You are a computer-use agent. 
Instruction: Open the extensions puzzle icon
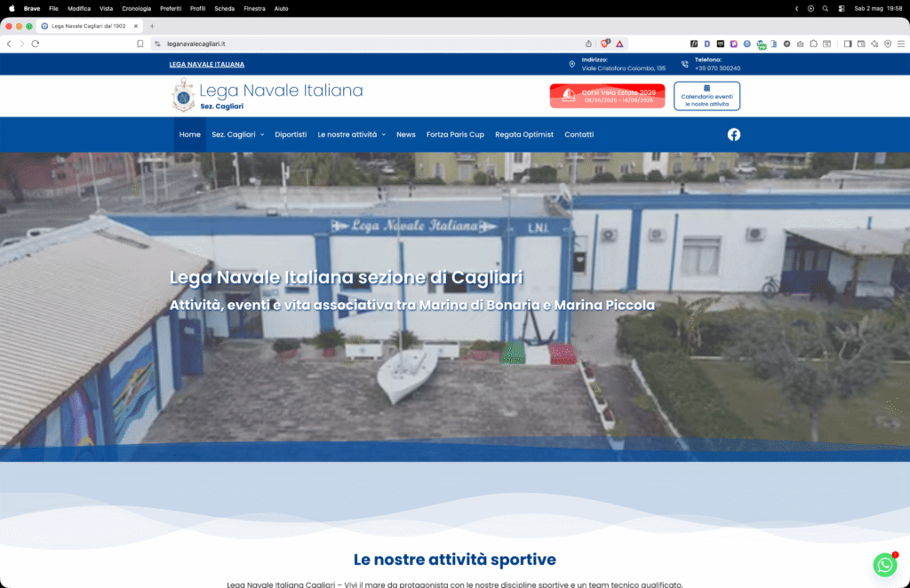click(x=814, y=44)
